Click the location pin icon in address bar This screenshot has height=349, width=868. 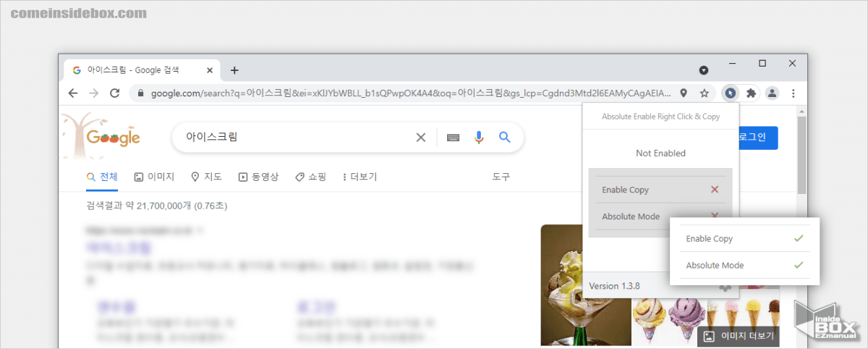pos(684,93)
